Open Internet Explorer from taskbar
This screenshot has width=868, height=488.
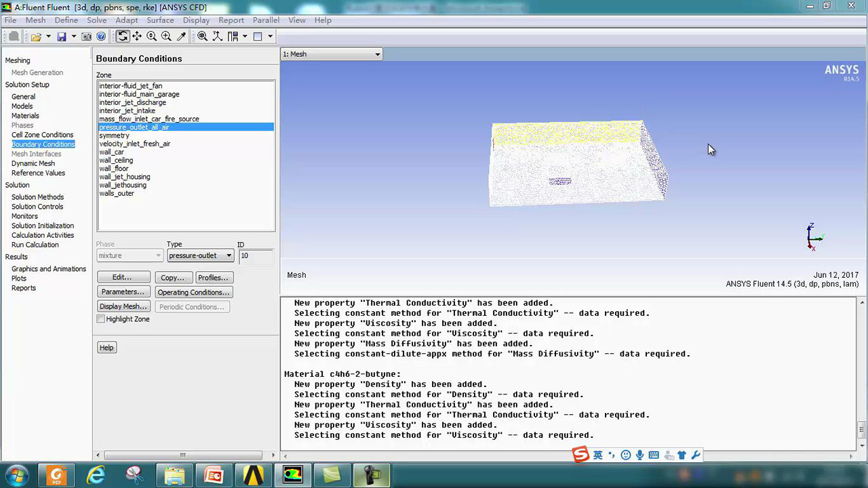click(96, 475)
